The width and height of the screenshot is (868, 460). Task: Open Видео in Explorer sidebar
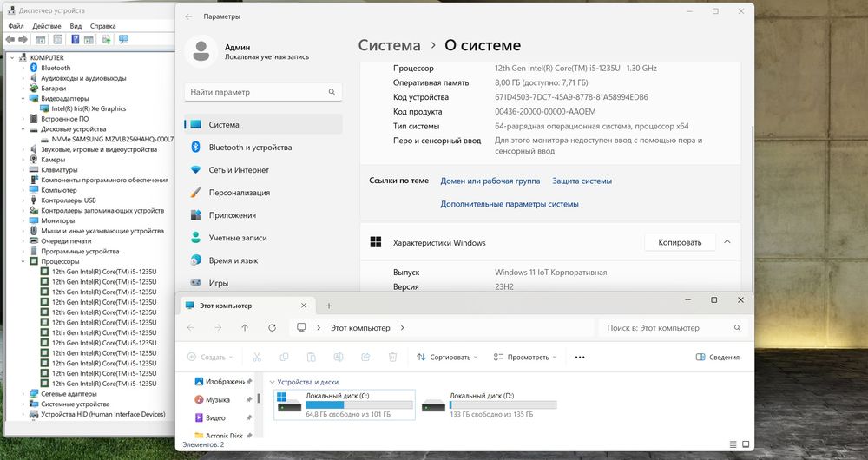[215, 418]
